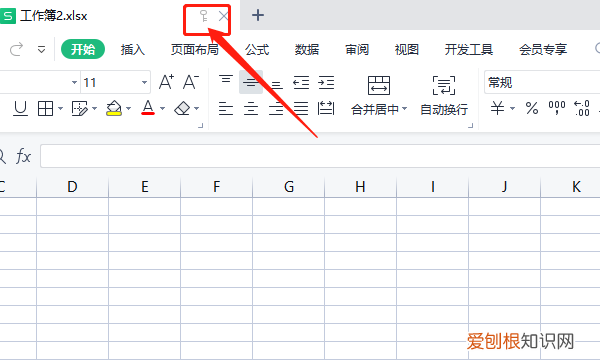Apply red font color
The width and height of the screenshot is (600, 360).
click(148, 108)
